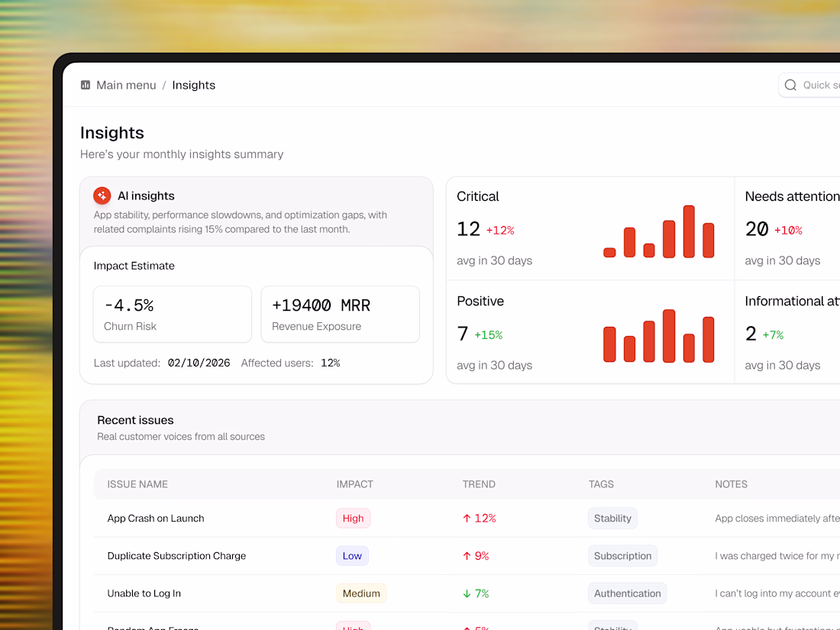Click the Needs attention count 20
The width and height of the screenshot is (840, 630).
(x=757, y=229)
